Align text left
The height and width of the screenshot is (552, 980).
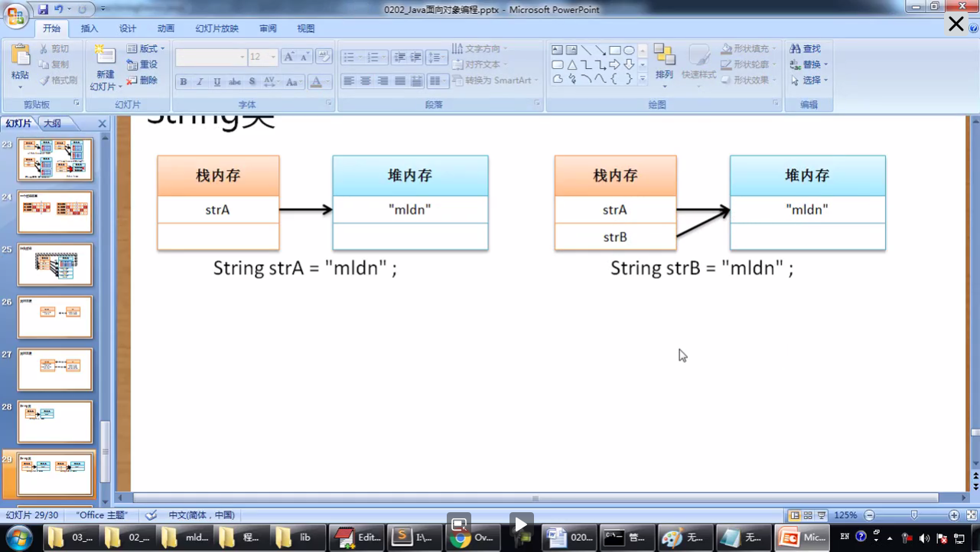(x=349, y=81)
